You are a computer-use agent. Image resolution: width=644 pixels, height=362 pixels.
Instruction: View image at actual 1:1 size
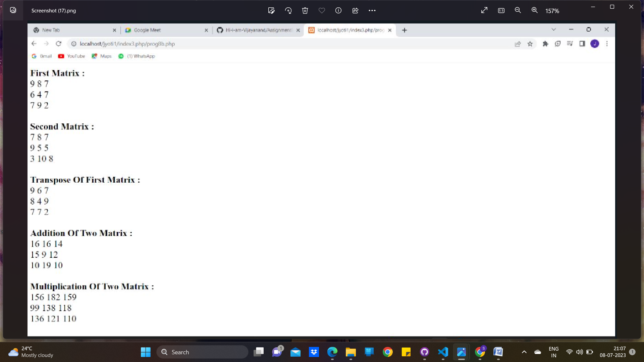pos(501,10)
